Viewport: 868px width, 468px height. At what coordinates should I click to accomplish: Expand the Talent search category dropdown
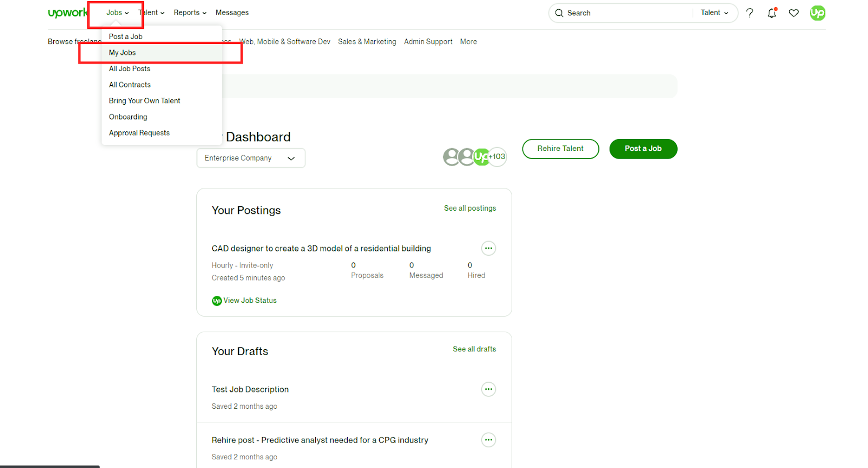pyautogui.click(x=714, y=13)
